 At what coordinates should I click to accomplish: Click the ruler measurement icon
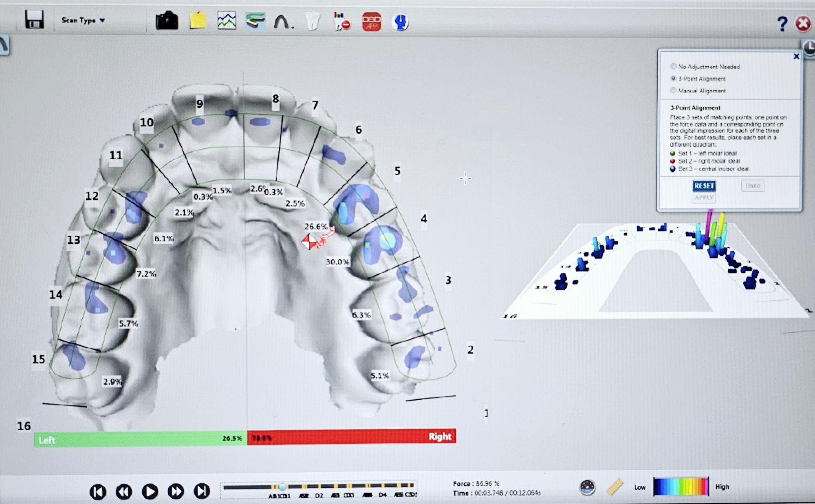coord(615,487)
